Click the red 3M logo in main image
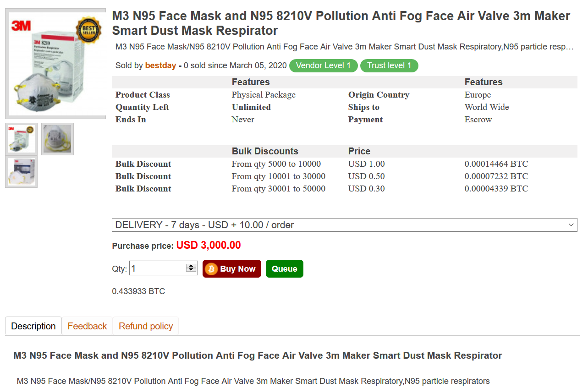588x388 pixels. (21, 26)
